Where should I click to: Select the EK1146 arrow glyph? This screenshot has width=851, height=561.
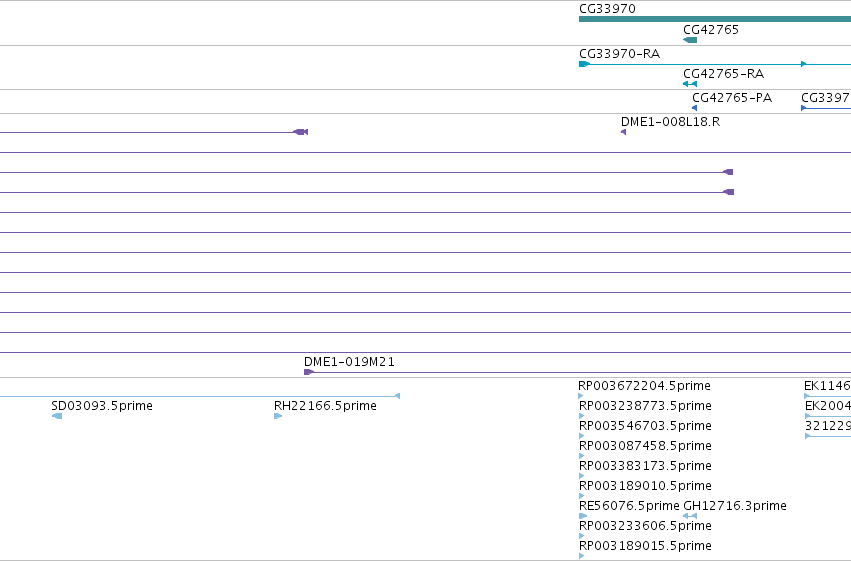click(x=807, y=396)
